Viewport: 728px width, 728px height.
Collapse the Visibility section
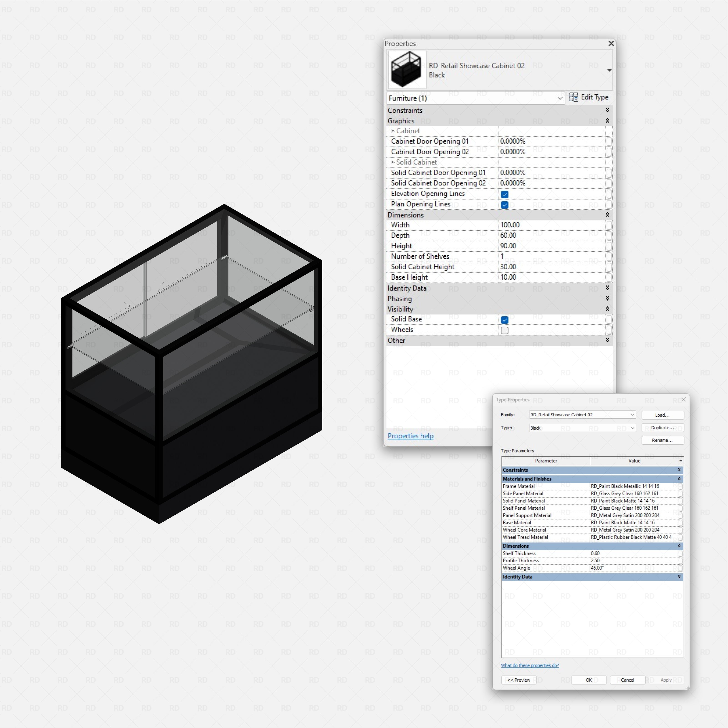(607, 309)
